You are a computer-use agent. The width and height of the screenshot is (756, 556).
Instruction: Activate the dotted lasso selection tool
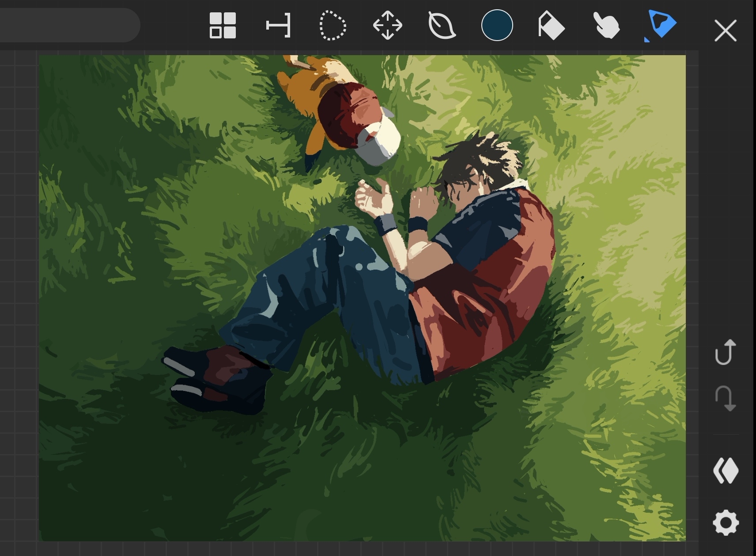point(333,26)
